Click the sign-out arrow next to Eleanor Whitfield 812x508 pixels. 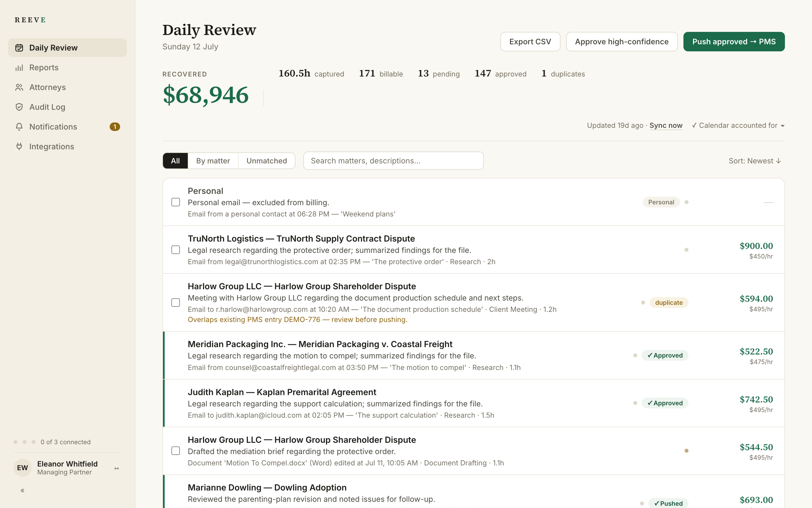point(117,468)
